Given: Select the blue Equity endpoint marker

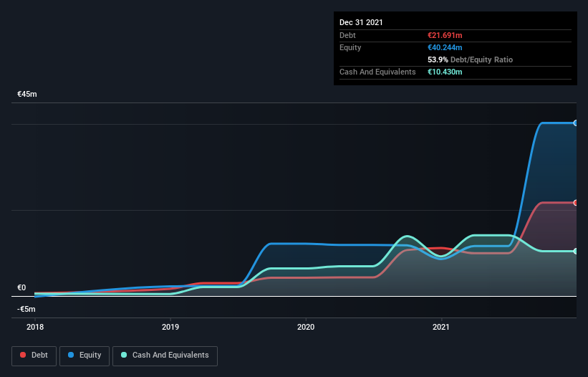Looking at the screenshot, I should point(576,123).
